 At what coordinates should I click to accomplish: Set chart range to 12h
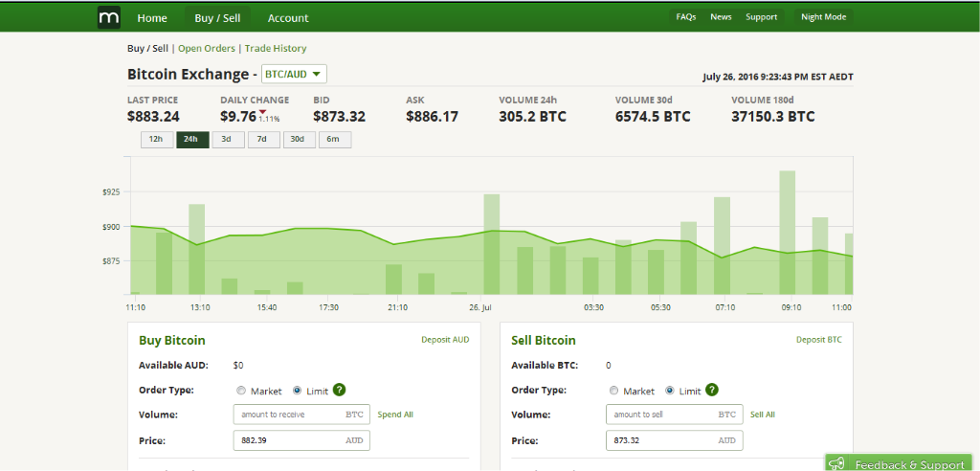point(156,140)
